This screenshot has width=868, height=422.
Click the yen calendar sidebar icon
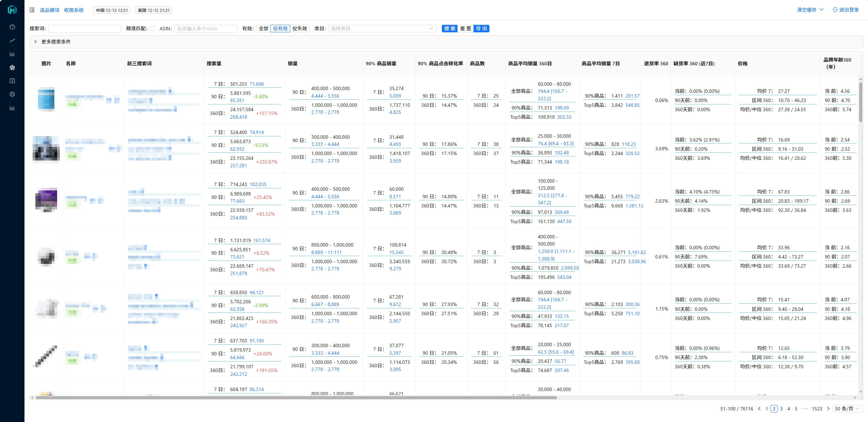(x=12, y=81)
